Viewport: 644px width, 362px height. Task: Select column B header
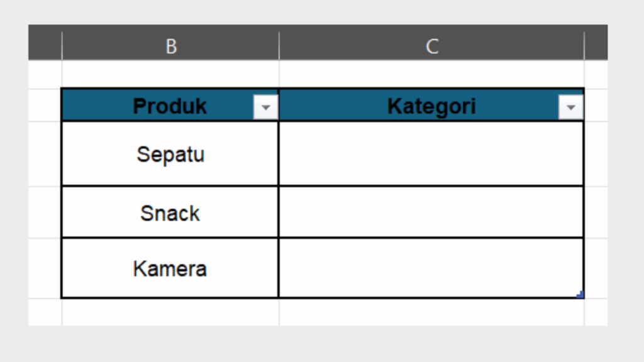(170, 46)
